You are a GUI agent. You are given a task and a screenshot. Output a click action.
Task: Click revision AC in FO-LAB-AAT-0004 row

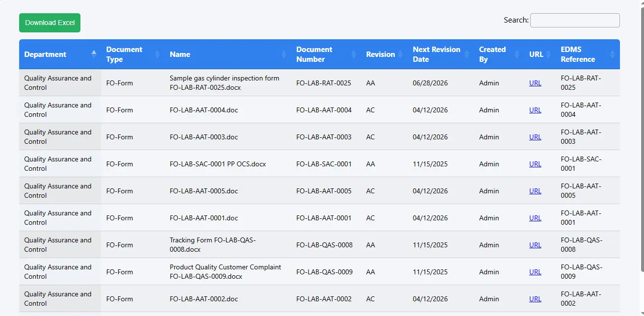[x=370, y=110]
